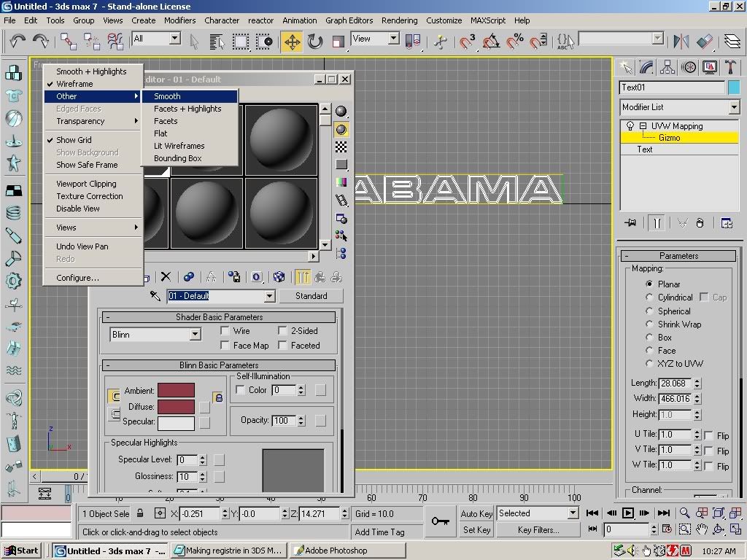
Task: Activate Select and Rotate tool
Action: (x=314, y=42)
